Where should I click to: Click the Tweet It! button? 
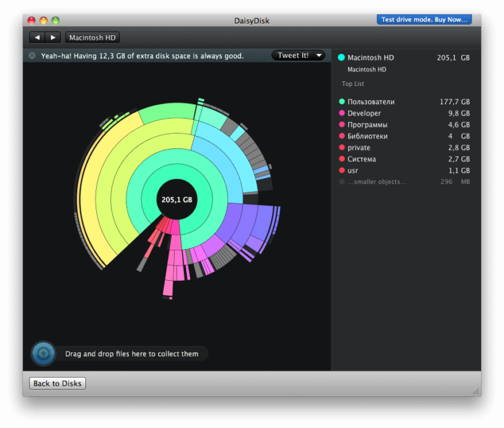(292, 55)
